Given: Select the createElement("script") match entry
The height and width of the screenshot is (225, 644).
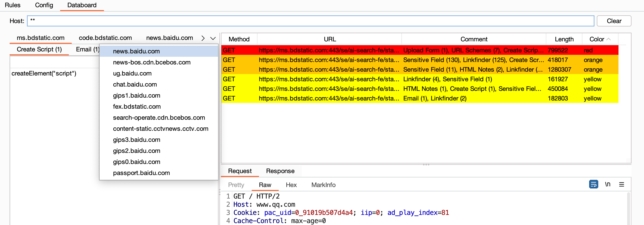Looking at the screenshot, I should coord(44,73).
